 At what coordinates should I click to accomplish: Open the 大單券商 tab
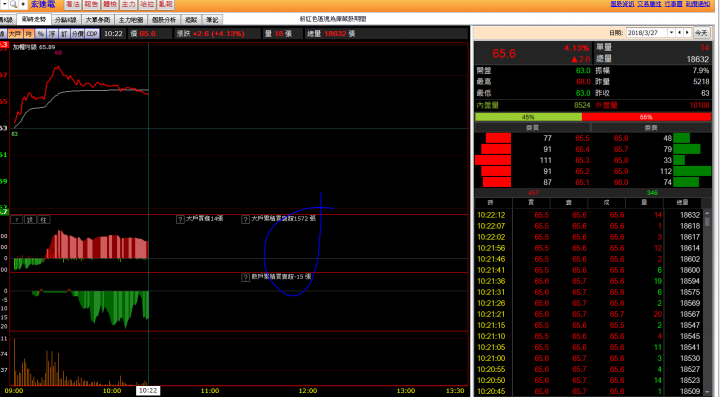point(98,20)
